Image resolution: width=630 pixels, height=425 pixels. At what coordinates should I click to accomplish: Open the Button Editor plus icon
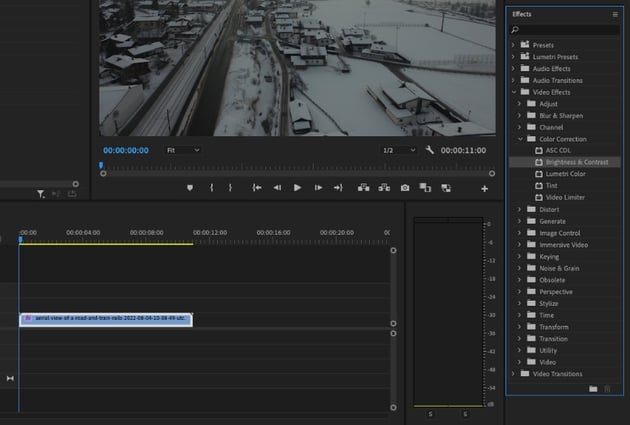[485, 188]
